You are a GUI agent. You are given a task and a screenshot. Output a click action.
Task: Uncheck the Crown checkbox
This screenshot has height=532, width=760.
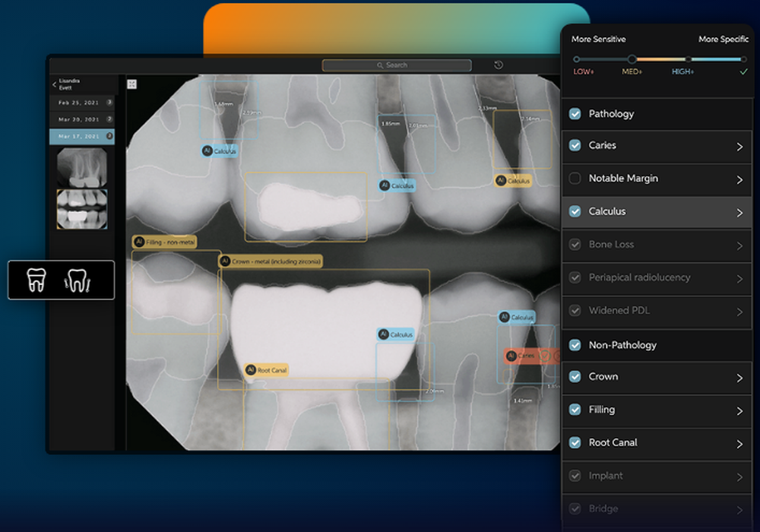pyautogui.click(x=575, y=376)
